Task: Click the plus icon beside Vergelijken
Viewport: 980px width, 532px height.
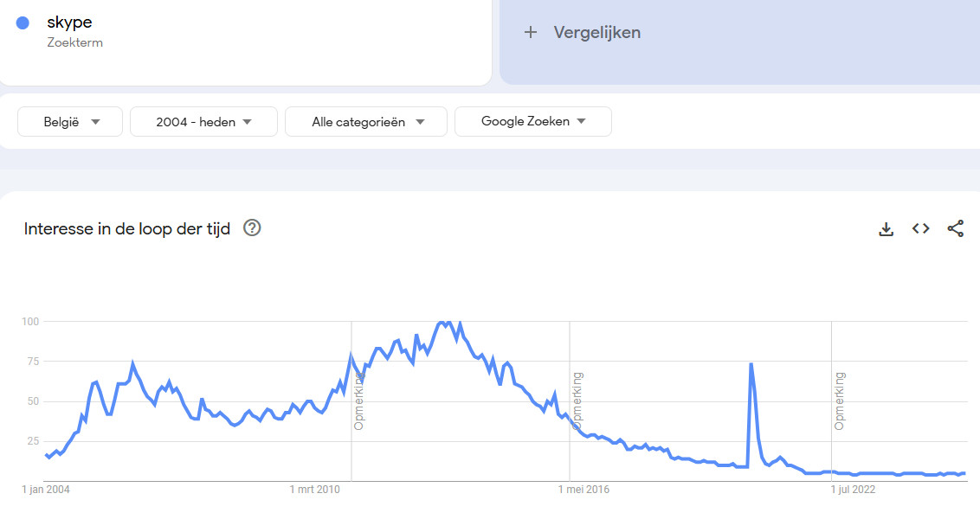Action: [530, 33]
